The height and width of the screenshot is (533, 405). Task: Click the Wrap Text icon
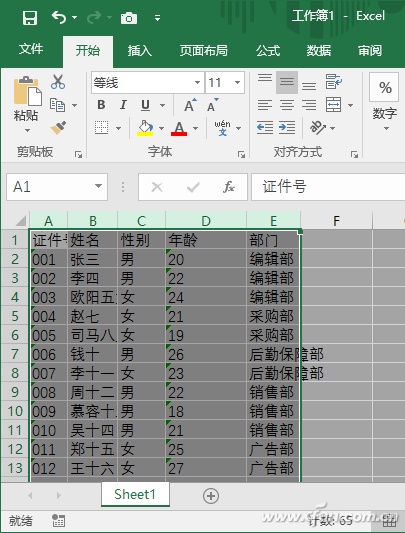point(334,82)
